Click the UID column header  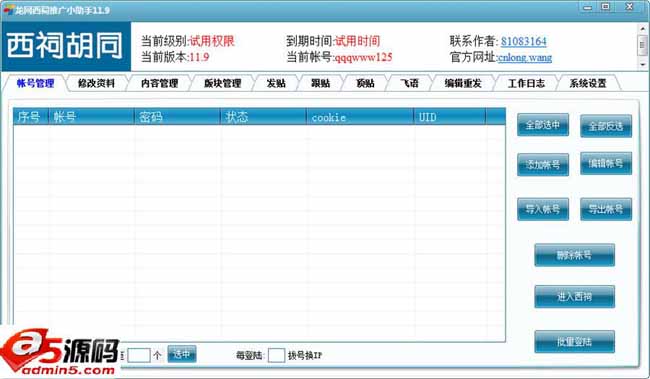pos(450,117)
